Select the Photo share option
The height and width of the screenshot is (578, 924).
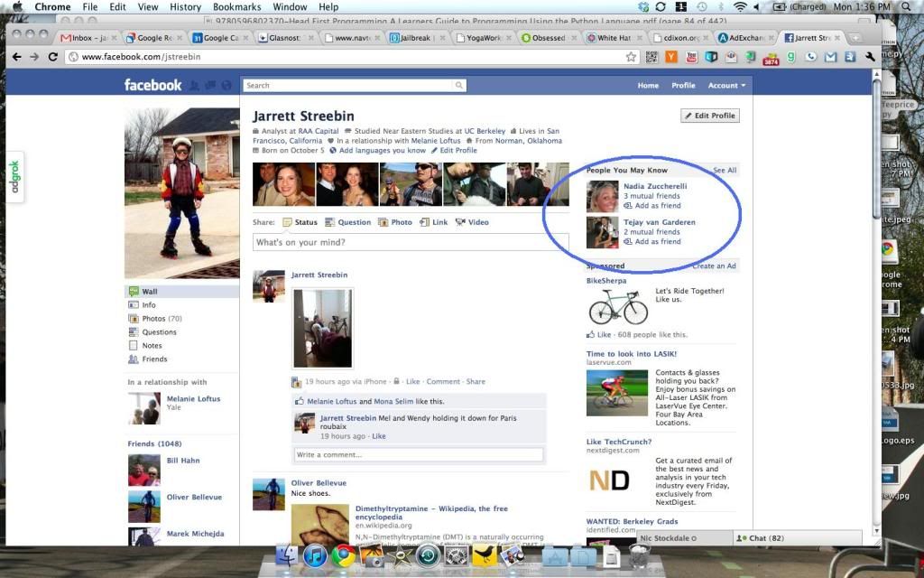tap(395, 222)
